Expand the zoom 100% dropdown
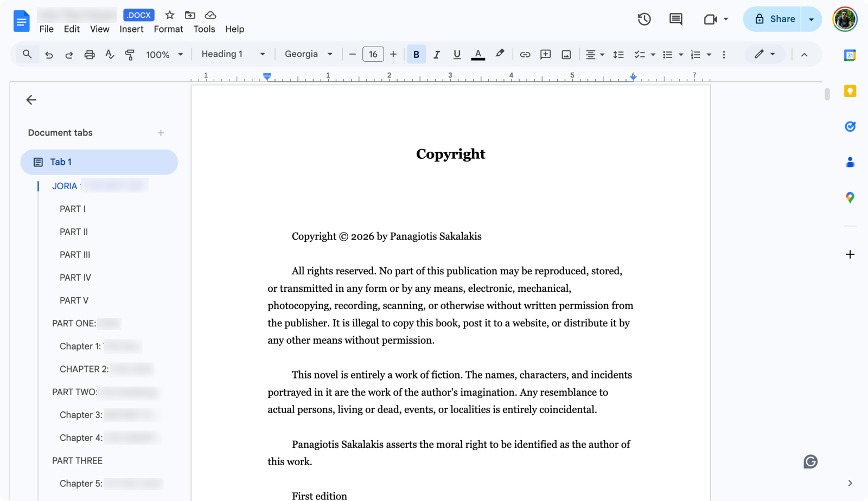The width and height of the screenshot is (868, 501). pyautogui.click(x=164, y=54)
